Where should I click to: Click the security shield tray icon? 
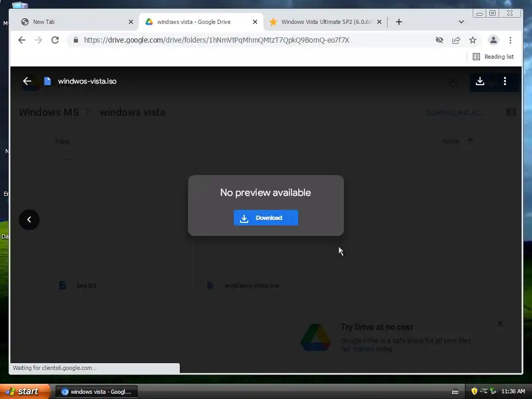[474, 392]
